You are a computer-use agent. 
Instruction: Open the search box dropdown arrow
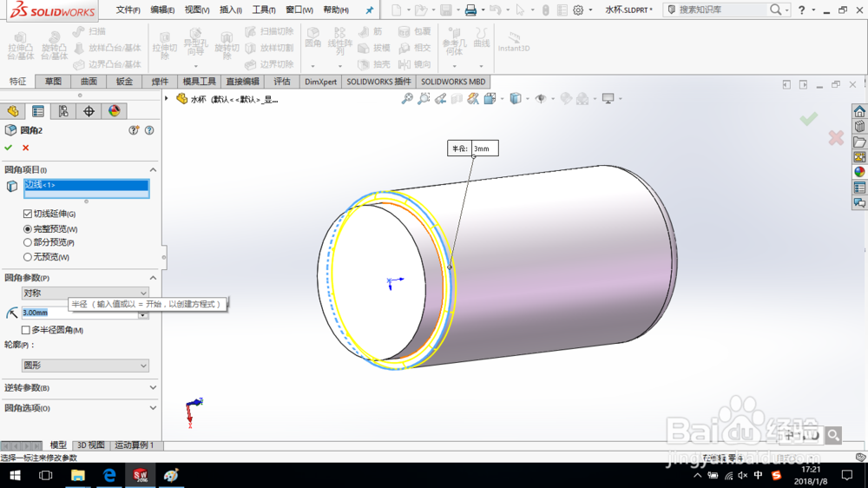point(786,10)
